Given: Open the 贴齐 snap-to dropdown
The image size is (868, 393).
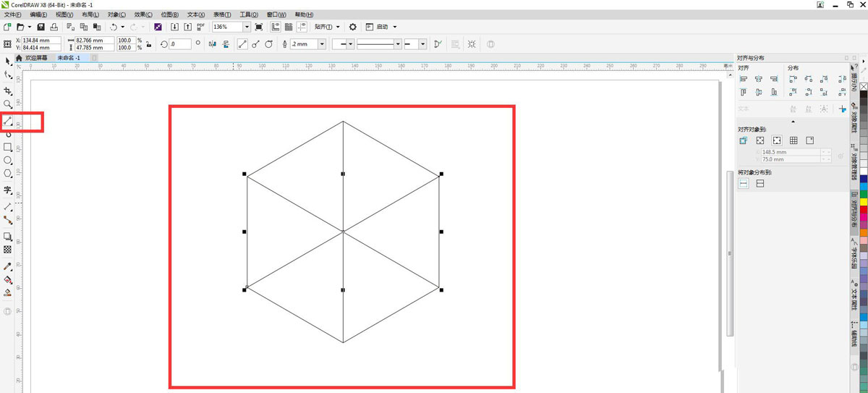Looking at the screenshot, I should (327, 27).
